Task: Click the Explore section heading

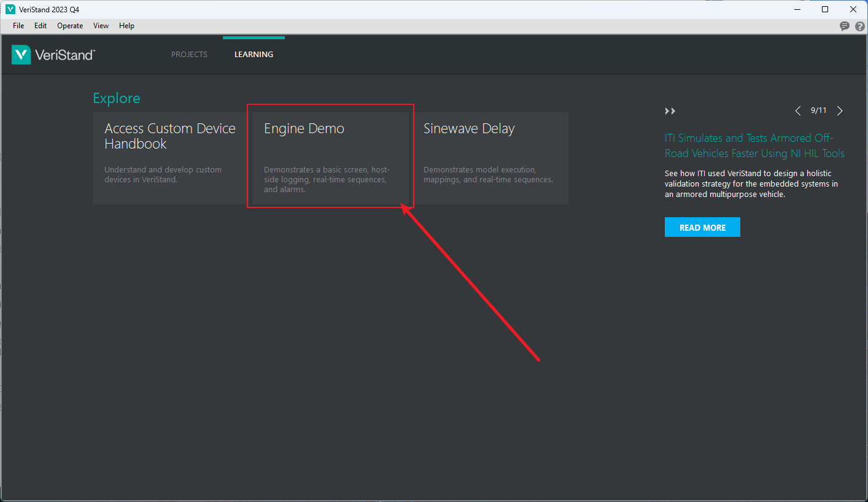Action: click(117, 98)
